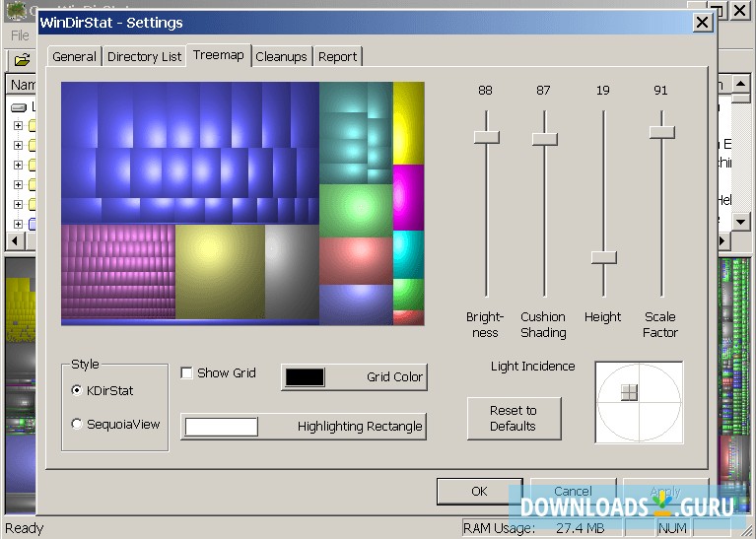Click the Cushion Shading slider handle
The width and height of the screenshot is (756, 539).
545,139
